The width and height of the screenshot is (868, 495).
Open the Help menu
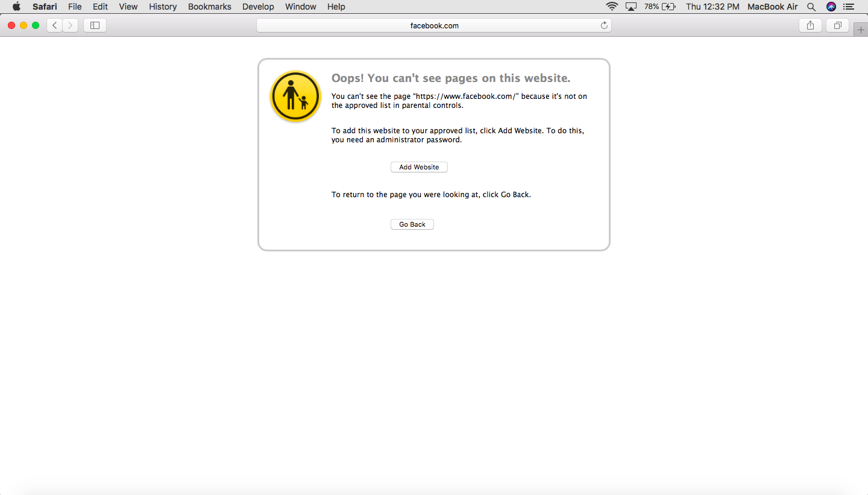click(x=336, y=7)
